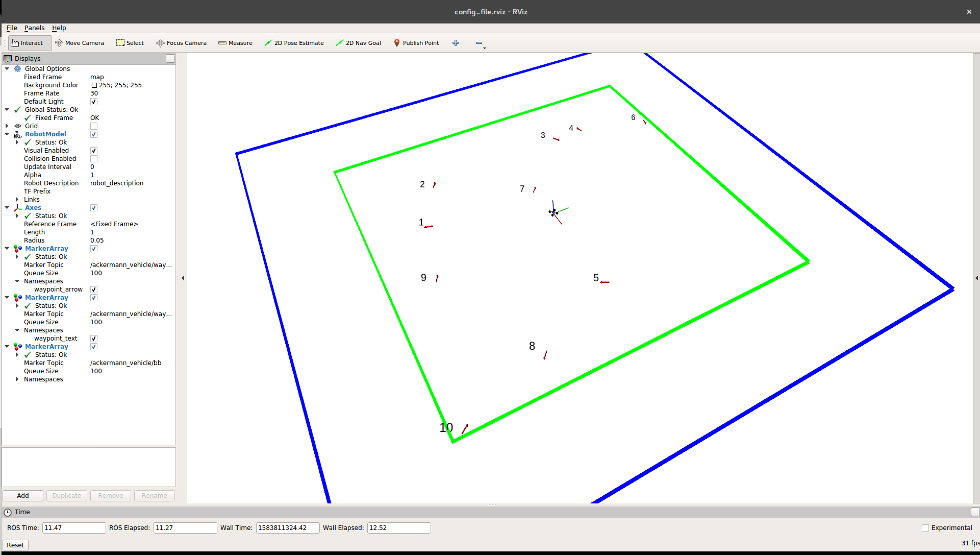This screenshot has height=555, width=980.
Task: Click the minus remove-tool icon
Action: [479, 43]
